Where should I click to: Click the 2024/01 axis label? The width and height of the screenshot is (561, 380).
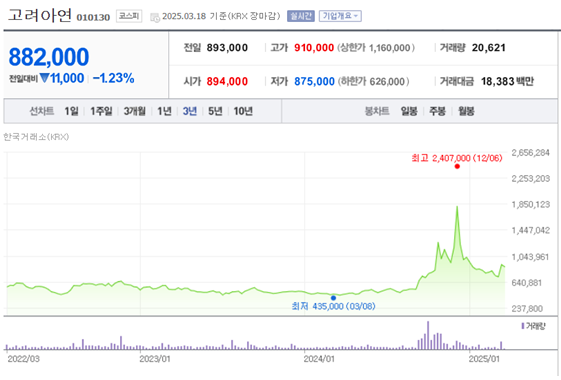point(319,359)
